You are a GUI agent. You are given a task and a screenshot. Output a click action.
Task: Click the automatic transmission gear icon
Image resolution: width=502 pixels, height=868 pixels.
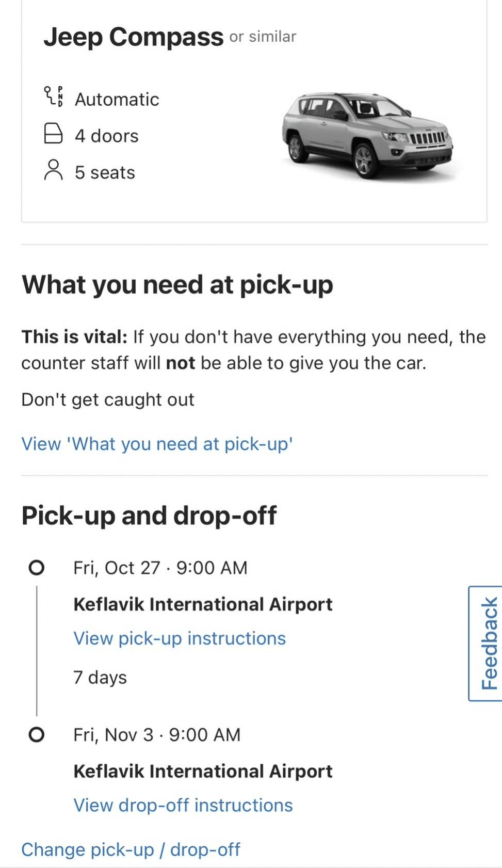click(53, 97)
